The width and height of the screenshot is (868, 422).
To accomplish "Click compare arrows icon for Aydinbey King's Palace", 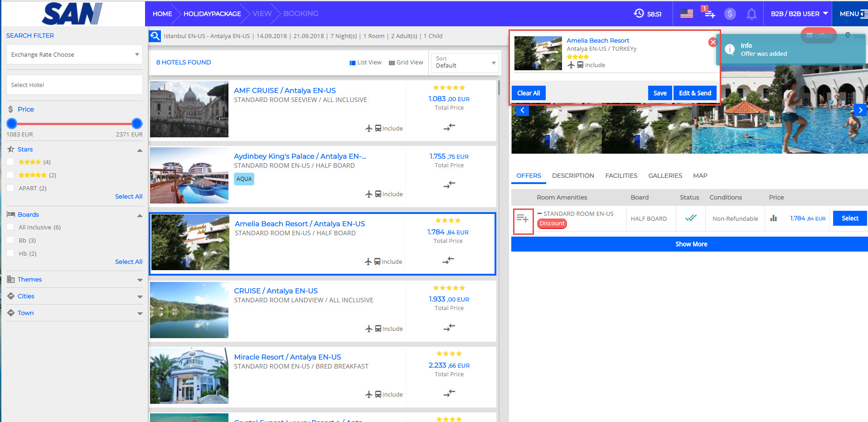I will 449,184.
